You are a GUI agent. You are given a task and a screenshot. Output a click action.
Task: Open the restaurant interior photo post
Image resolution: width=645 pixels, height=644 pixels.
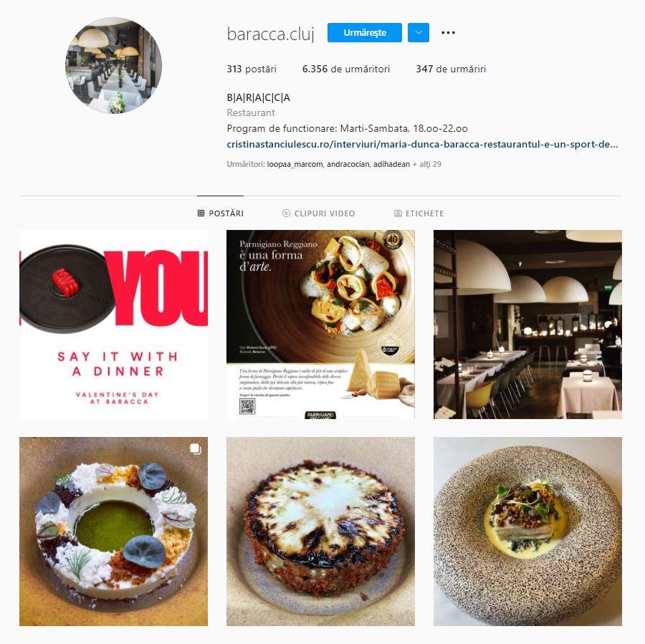tap(527, 324)
